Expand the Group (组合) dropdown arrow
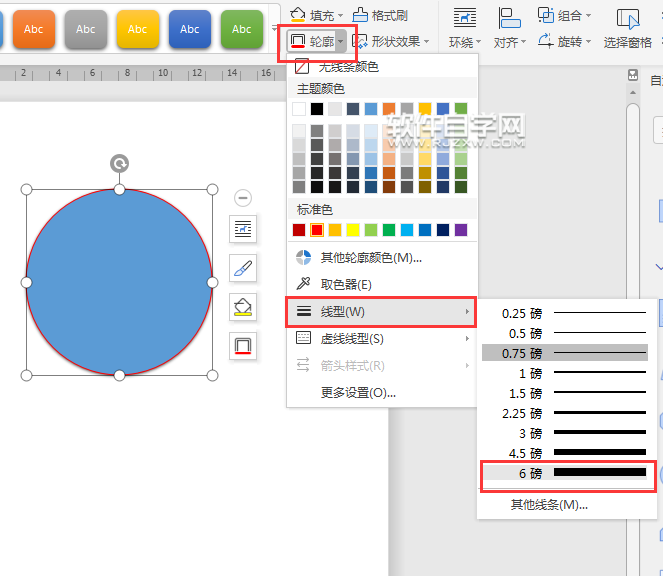 coord(588,16)
